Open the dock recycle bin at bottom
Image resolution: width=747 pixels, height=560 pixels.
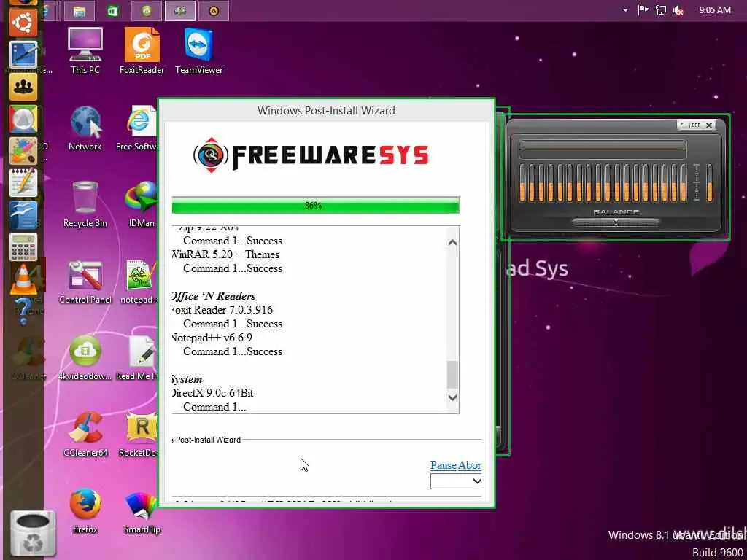[32, 534]
